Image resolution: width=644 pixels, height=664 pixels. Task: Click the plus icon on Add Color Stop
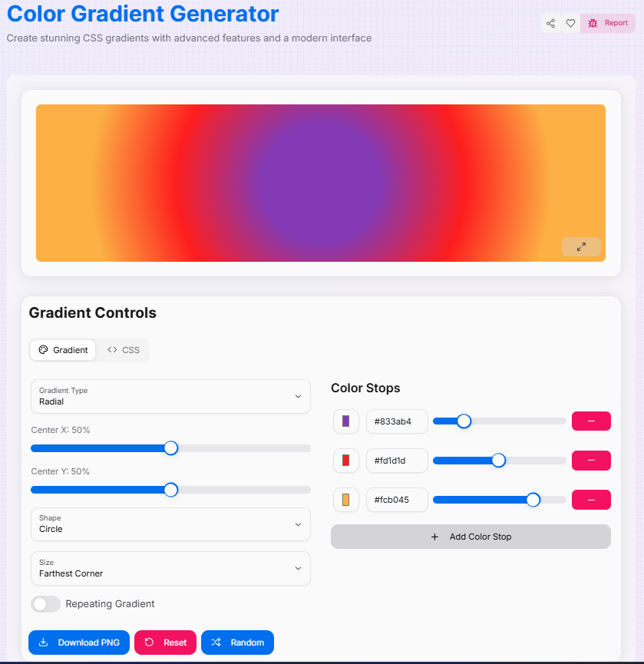(x=434, y=537)
